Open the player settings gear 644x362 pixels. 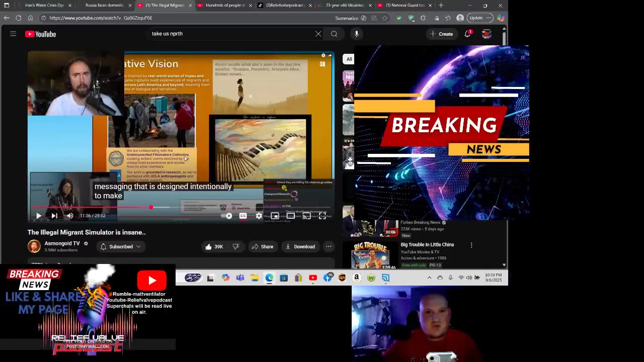pos(259,216)
